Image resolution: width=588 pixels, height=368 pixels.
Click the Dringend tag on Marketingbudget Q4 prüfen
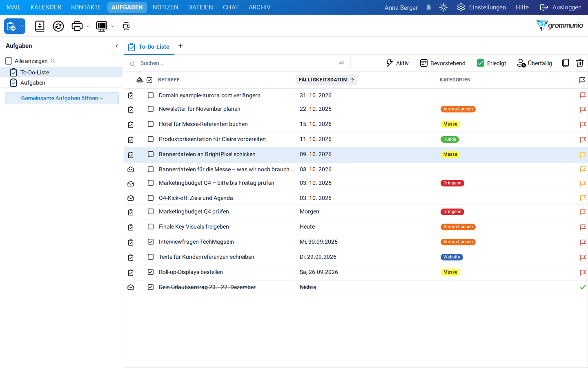452,212
